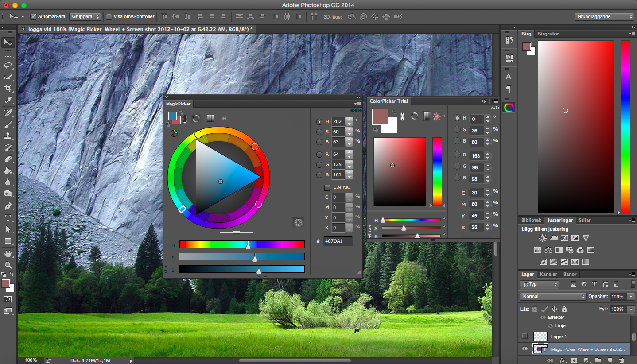Image resolution: width=637 pixels, height=364 pixels.
Task: Select the Rectangular Marquee tool
Action: coord(8,54)
